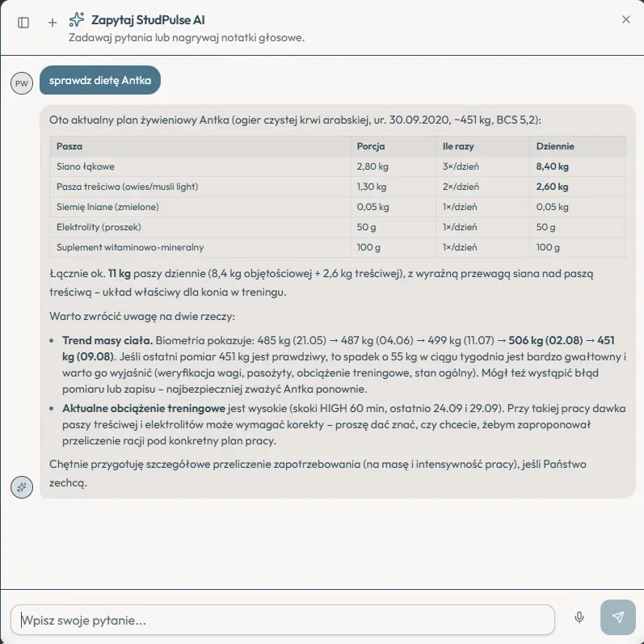Viewport: 644px width, 644px height.
Task: Click the PW user avatar
Action: [x=22, y=83]
